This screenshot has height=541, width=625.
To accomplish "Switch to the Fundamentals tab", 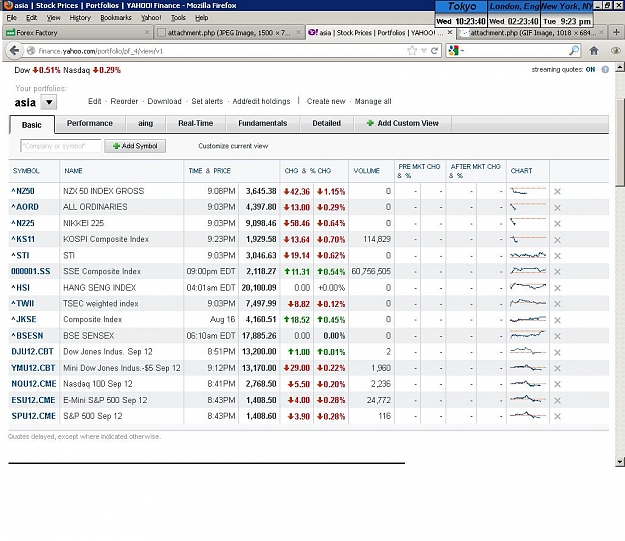I will [263, 123].
